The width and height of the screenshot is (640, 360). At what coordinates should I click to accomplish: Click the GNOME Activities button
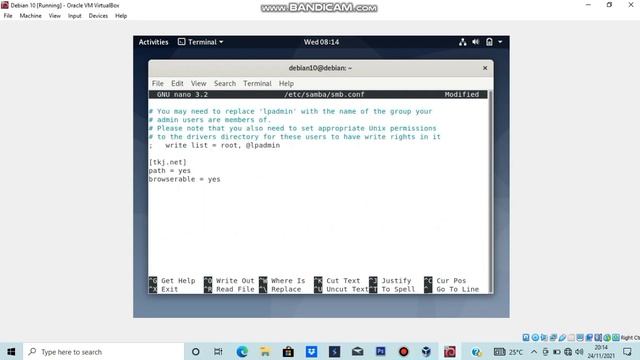coord(153,42)
